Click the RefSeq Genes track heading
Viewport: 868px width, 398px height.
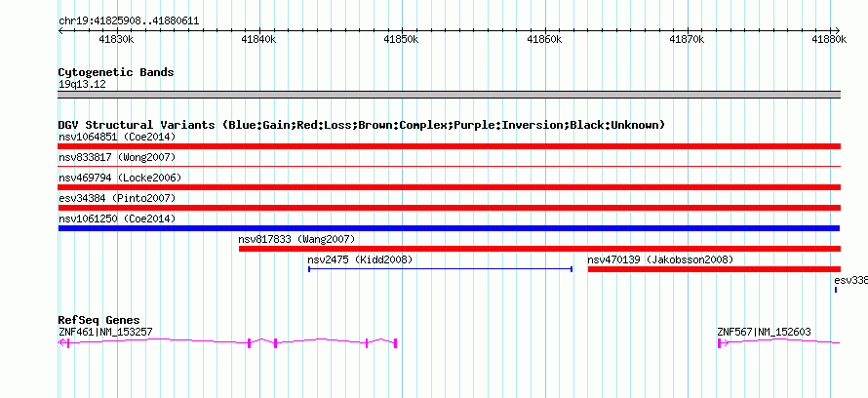pos(99,321)
